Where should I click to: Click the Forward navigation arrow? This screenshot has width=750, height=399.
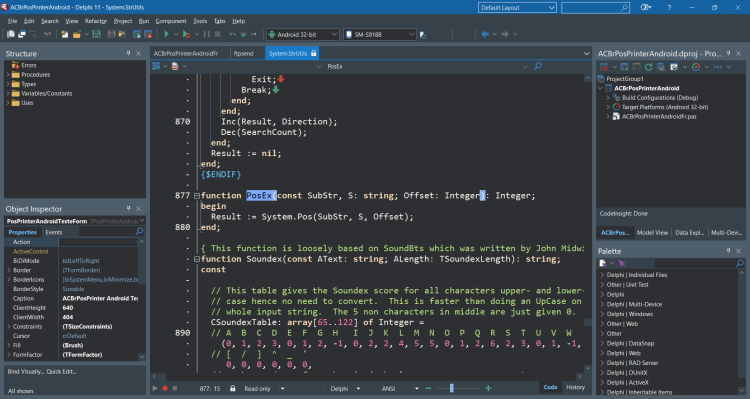(505, 34)
